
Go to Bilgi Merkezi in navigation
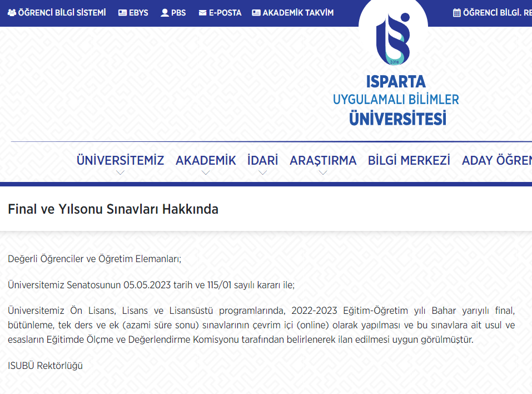point(409,160)
